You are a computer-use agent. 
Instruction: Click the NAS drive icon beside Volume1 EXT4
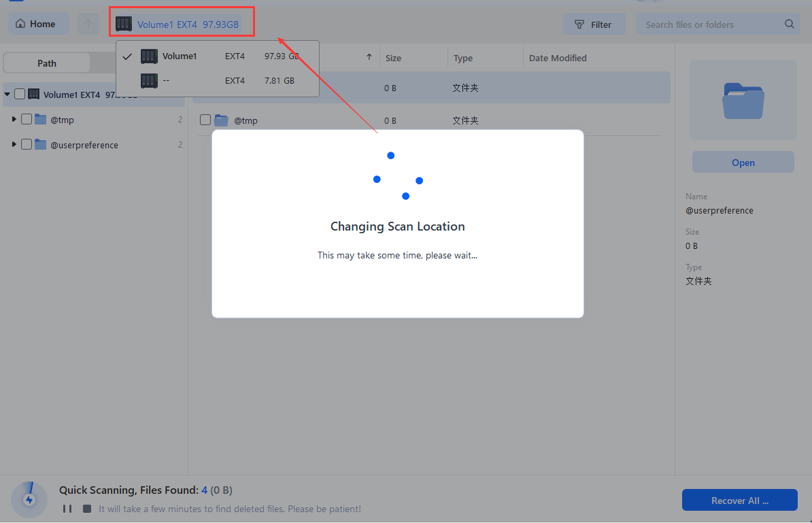pos(123,24)
